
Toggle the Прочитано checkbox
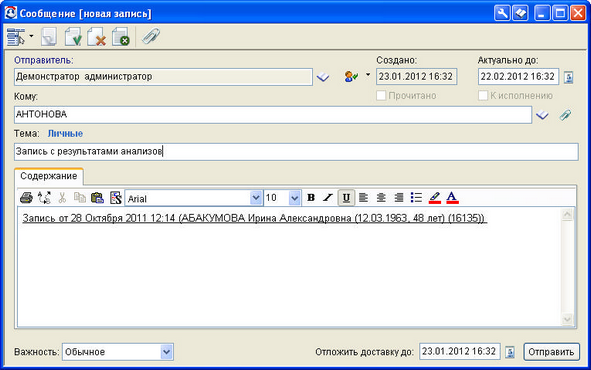tap(381, 95)
